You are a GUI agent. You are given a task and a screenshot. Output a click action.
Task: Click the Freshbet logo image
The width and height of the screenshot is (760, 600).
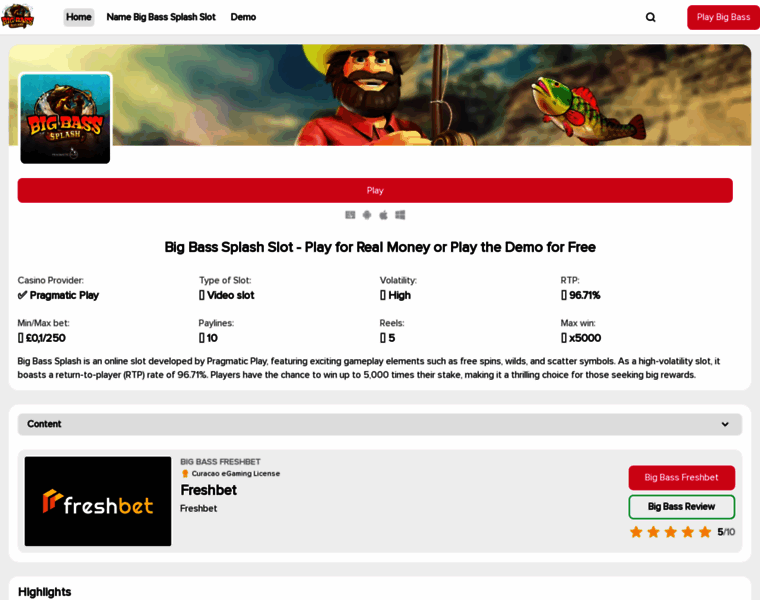pyautogui.click(x=98, y=501)
